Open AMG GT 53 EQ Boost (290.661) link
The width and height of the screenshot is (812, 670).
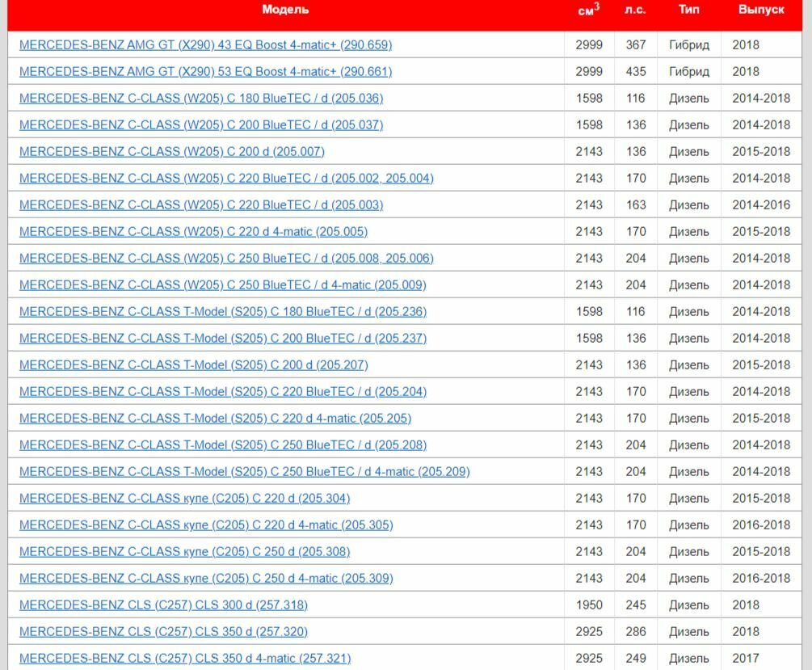[x=205, y=71]
